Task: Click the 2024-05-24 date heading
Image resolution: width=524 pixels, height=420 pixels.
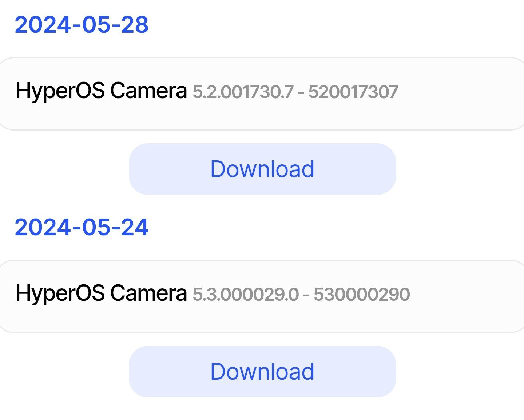Action: [82, 227]
